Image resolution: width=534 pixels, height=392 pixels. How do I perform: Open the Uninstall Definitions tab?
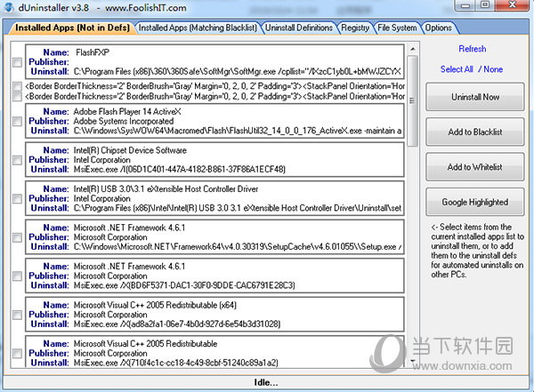[299, 28]
